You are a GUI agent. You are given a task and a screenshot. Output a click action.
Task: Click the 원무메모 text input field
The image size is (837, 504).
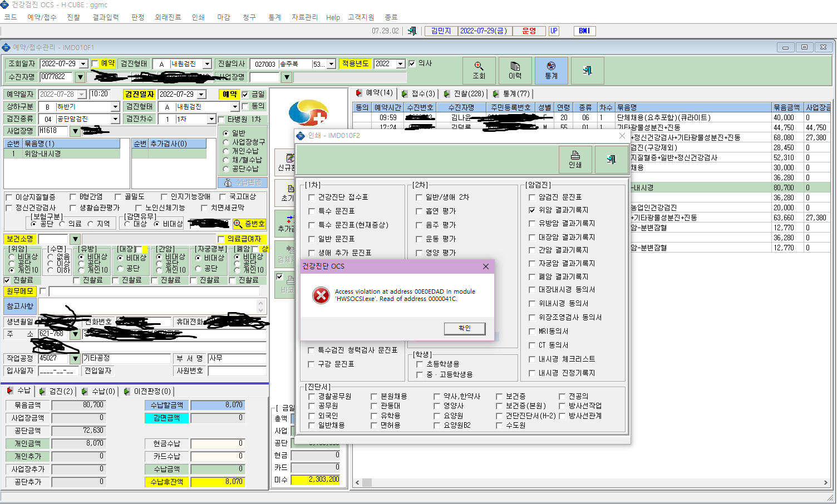click(155, 291)
